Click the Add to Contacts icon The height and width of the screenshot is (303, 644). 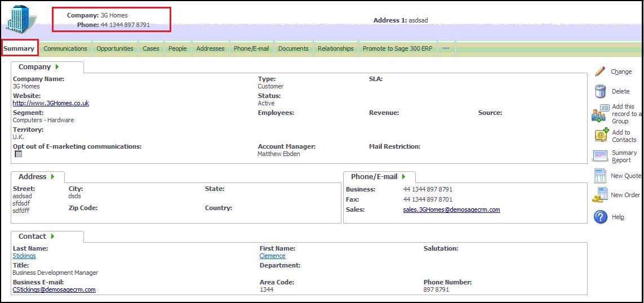click(x=602, y=135)
